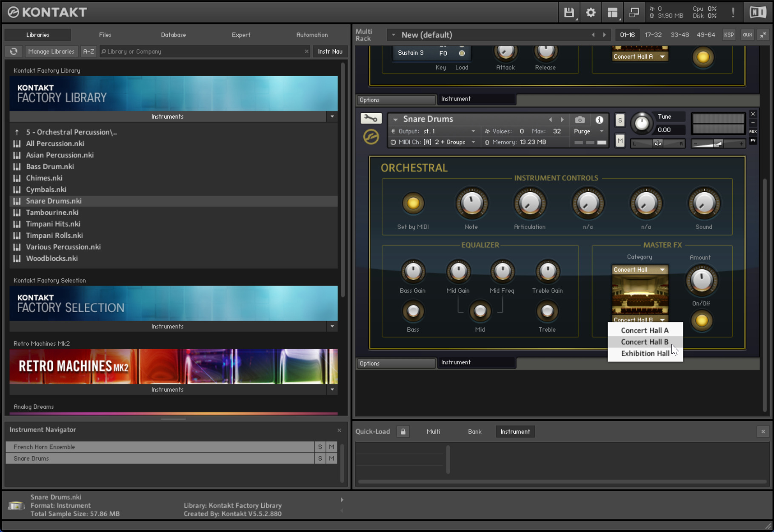This screenshot has width=774, height=532.
Task: Lock the Quick-Load pane
Action: 403,432
